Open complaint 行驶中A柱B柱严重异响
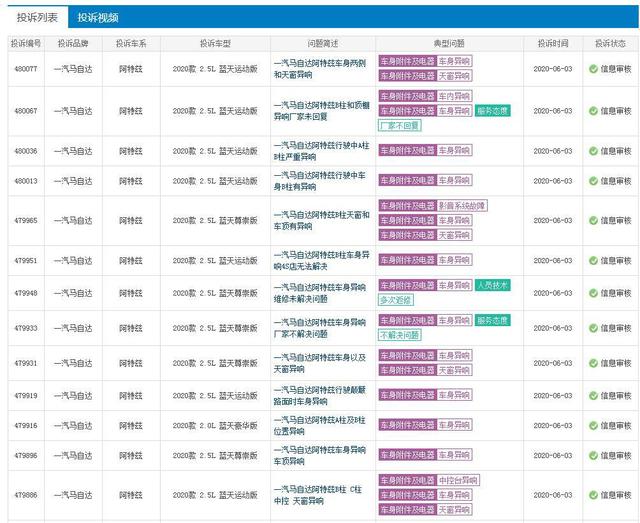Image resolution: width=640 pixels, height=523 pixels. (322, 151)
